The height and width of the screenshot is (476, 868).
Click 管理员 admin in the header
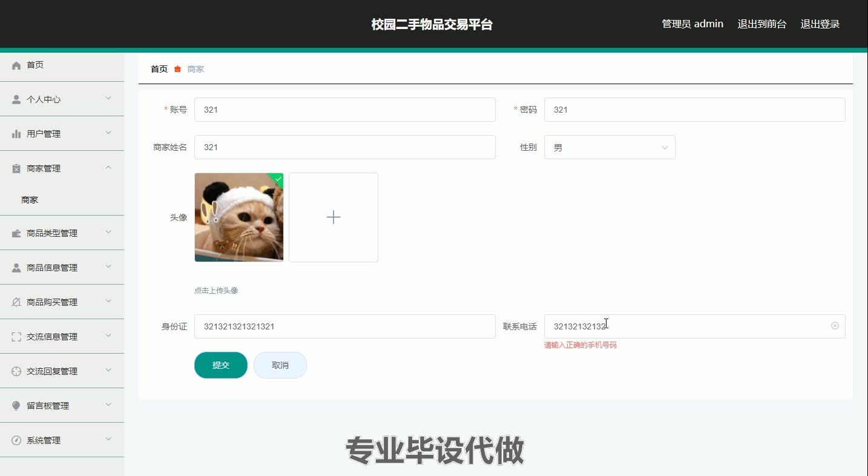tap(692, 24)
